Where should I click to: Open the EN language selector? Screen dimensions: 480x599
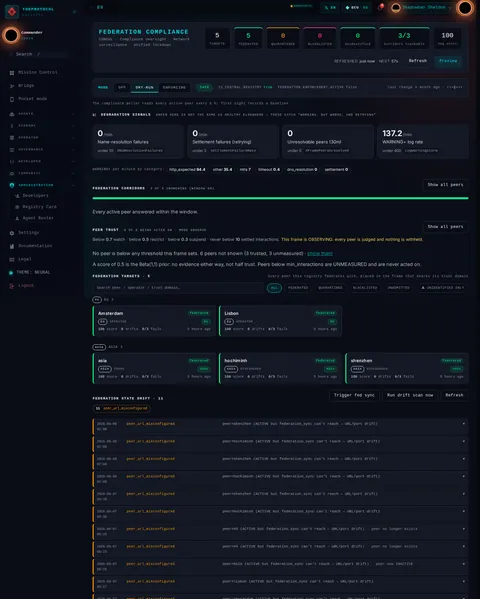click(330, 8)
